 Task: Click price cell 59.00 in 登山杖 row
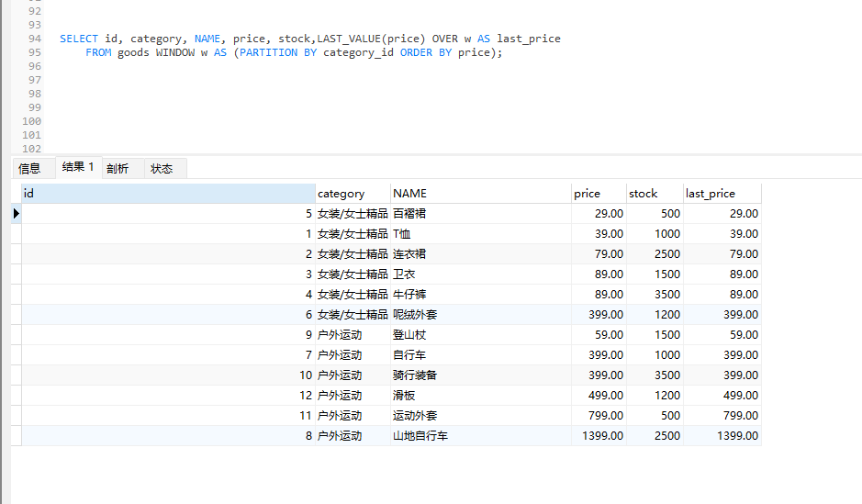[x=599, y=335]
